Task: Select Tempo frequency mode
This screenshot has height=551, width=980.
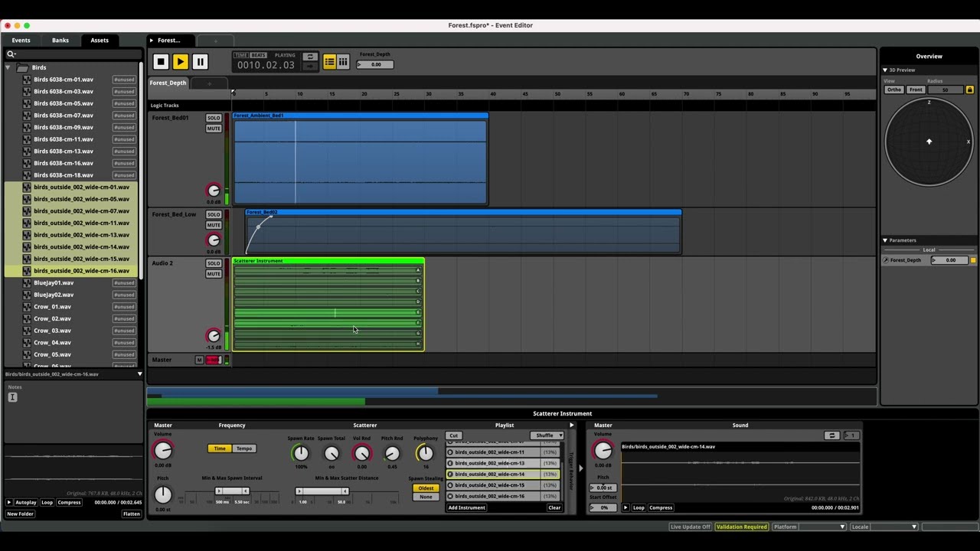Action: (244, 448)
